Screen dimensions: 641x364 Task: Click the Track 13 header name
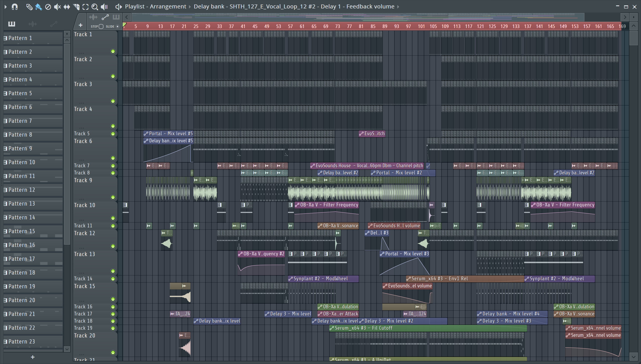pyautogui.click(x=85, y=254)
